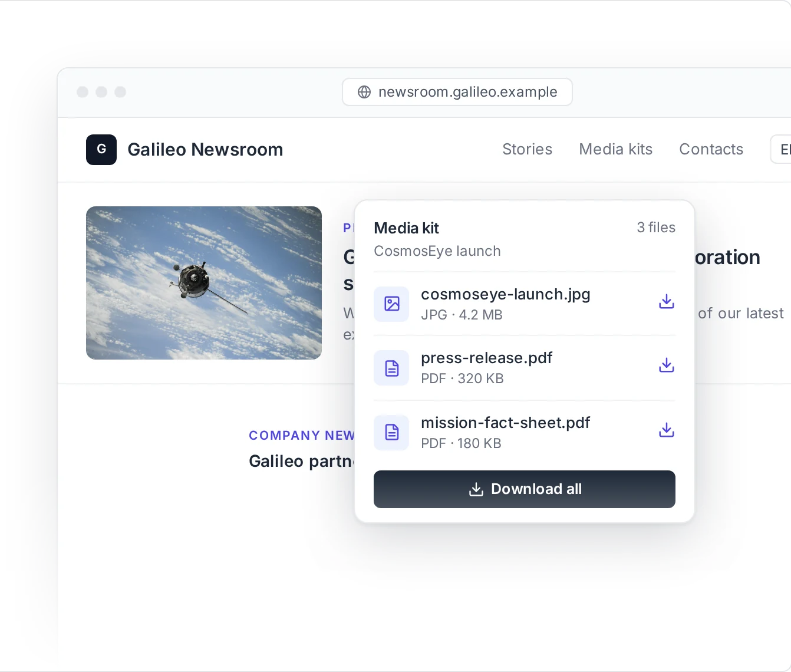Click the newsroom.galileo.example address field
Image resolution: width=791 pixels, height=672 pixels.
click(457, 92)
